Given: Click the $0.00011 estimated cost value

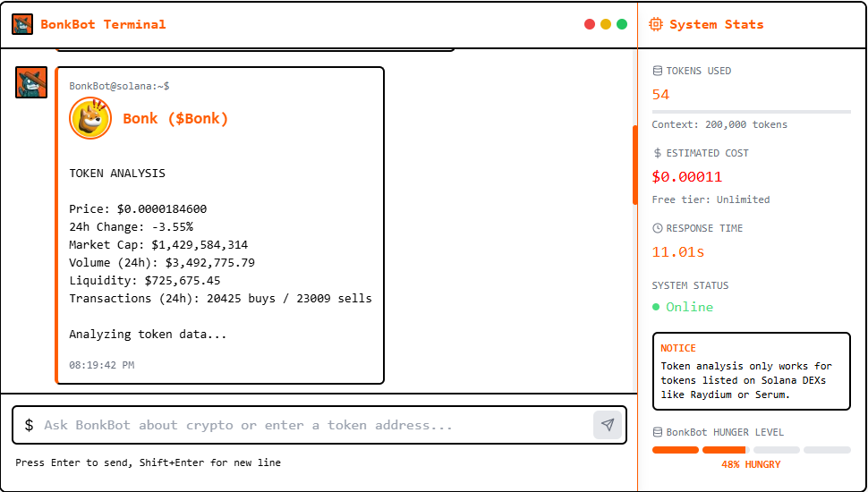Looking at the screenshot, I should pyautogui.click(x=687, y=176).
